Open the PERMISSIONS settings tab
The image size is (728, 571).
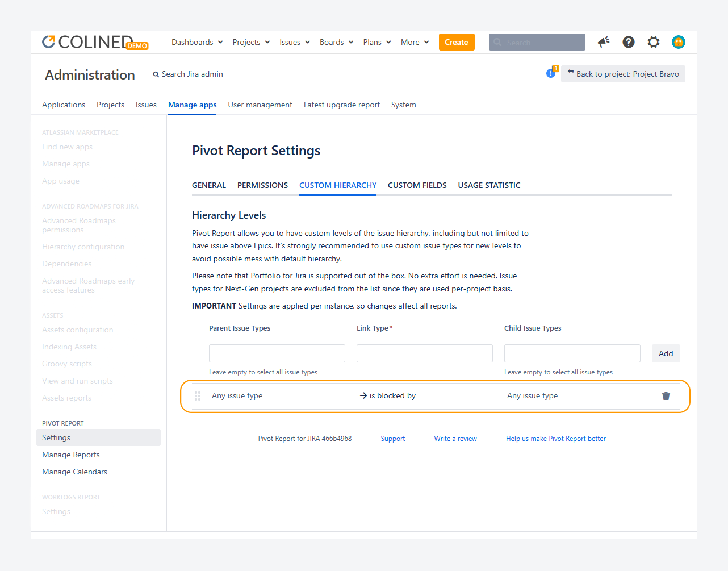[262, 185]
